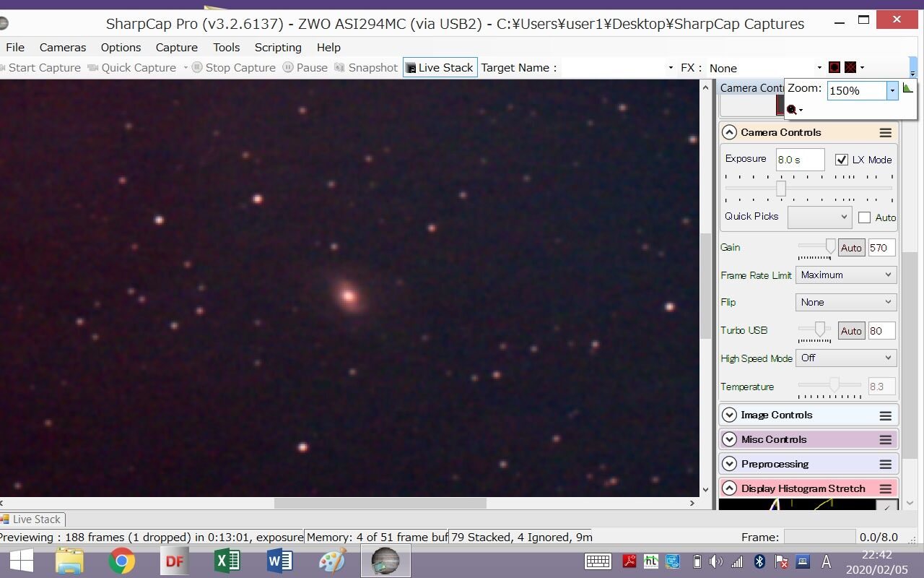This screenshot has height=578, width=924.
Task: Open the Flip dropdown
Action: tap(846, 302)
